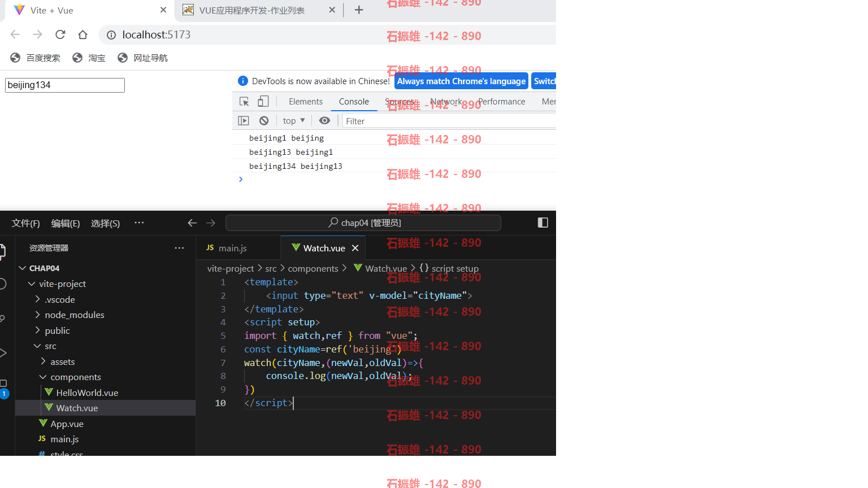Open 网址导航 bookmark

[143, 58]
